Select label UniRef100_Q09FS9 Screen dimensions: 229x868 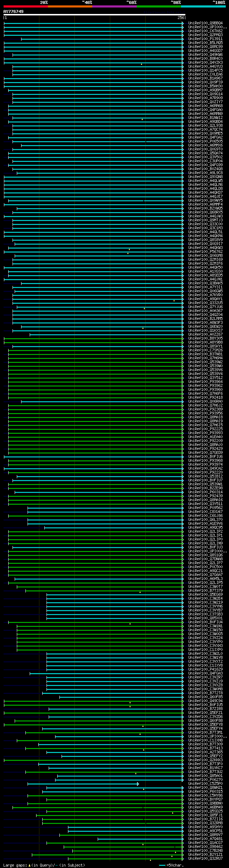click(x=205, y=82)
